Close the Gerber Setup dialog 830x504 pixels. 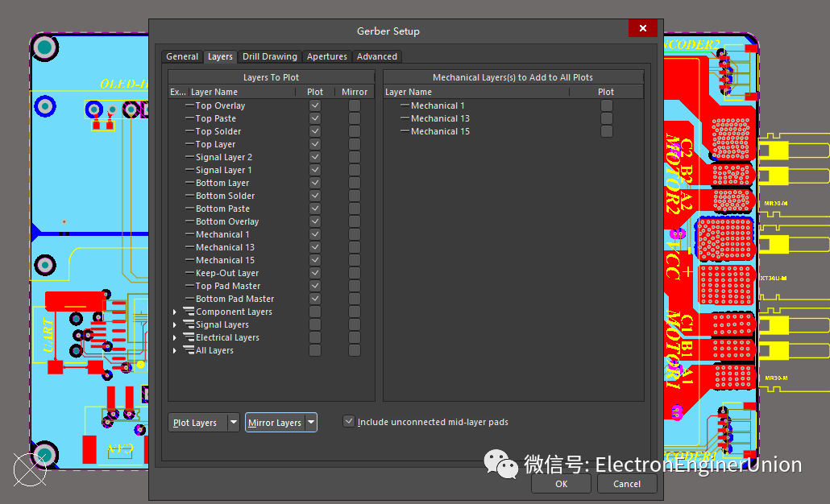[642, 29]
